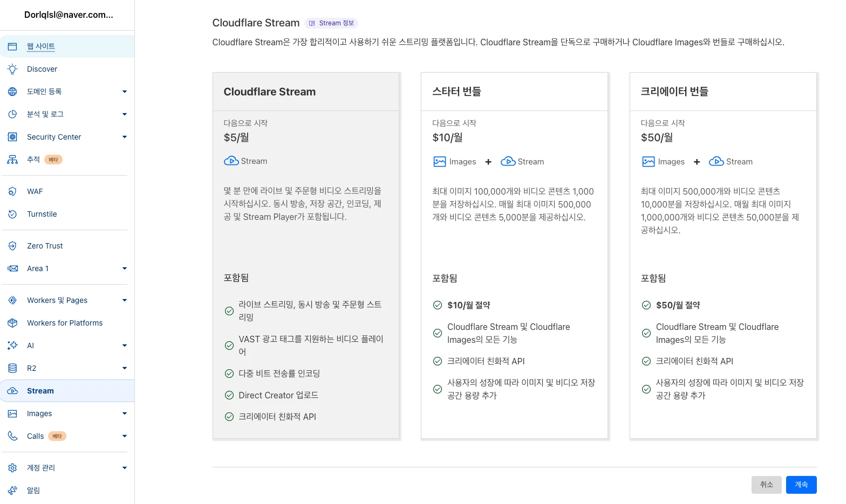The height and width of the screenshot is (504, 846).
Task: Click the 다중 비트 전송률 인코딩 feature line
Action: [279, 374]
